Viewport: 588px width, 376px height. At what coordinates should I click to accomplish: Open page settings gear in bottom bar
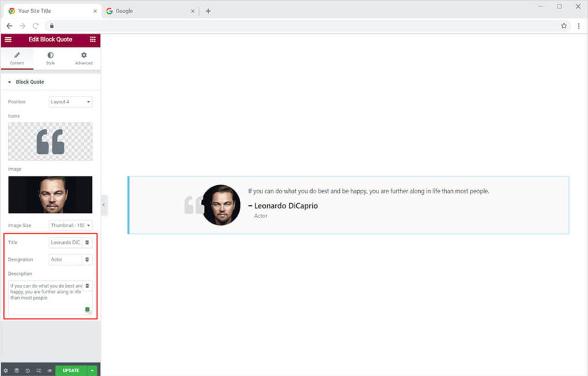tap(6, 370)
